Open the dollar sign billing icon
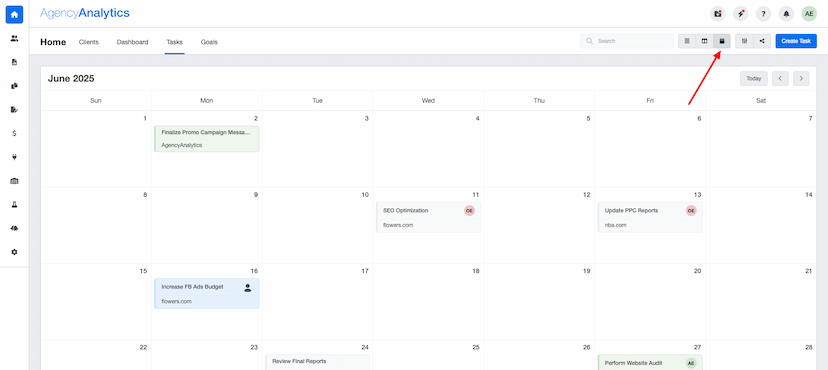 14,134
